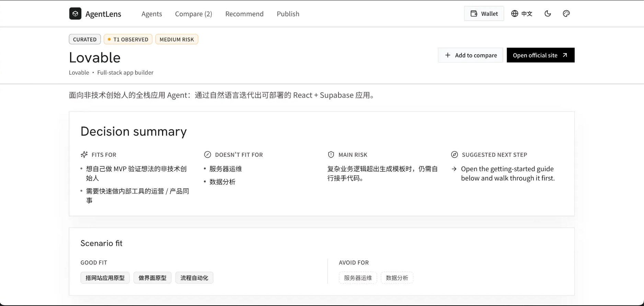Go to Compare (2) page
This screenshot has width=644, height=306.
[x=194, y=14]
